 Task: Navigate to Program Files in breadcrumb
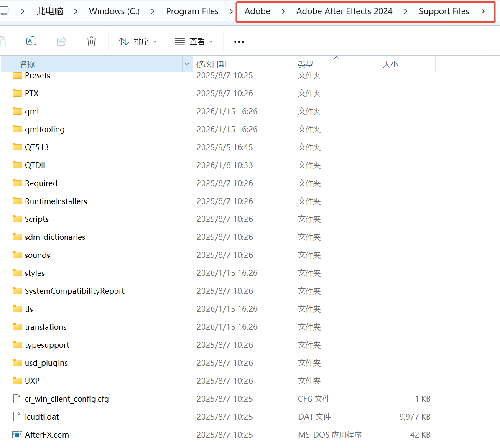[192, 11]
